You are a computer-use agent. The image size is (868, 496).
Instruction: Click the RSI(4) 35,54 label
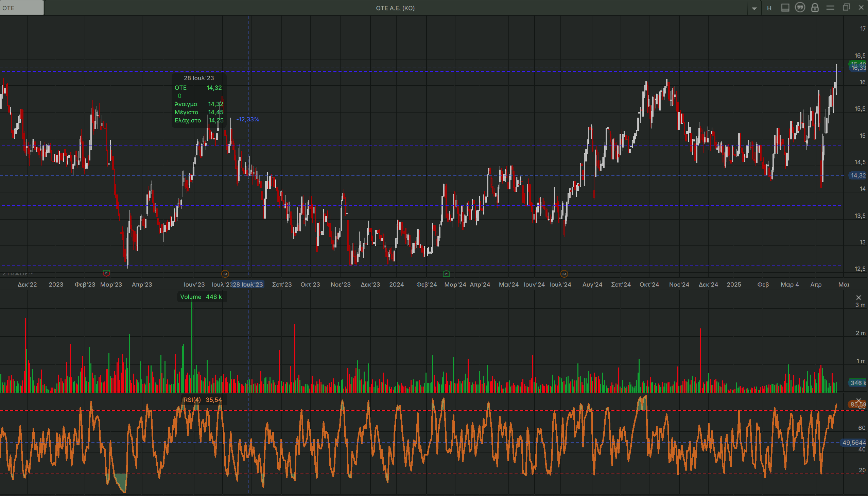[203, 400]
